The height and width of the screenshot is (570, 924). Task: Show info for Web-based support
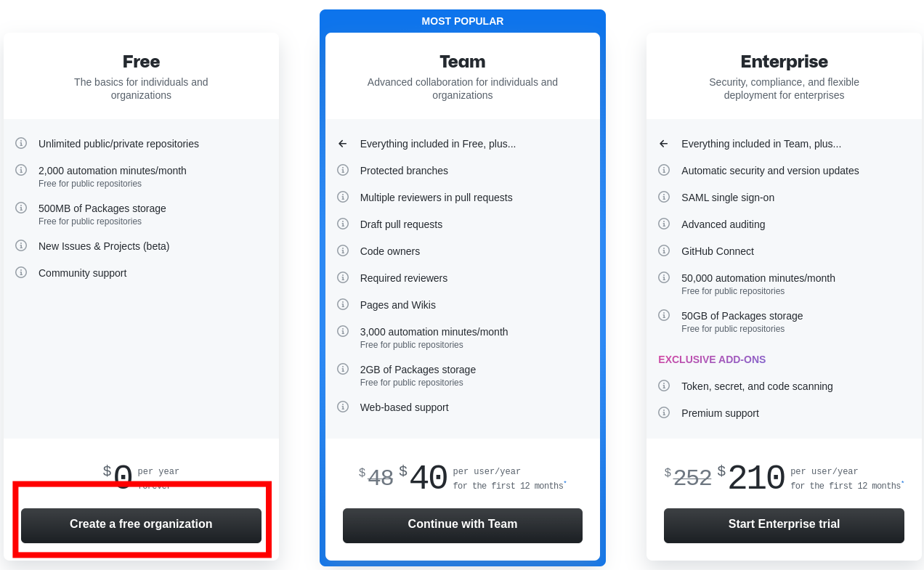coord(343,407)
